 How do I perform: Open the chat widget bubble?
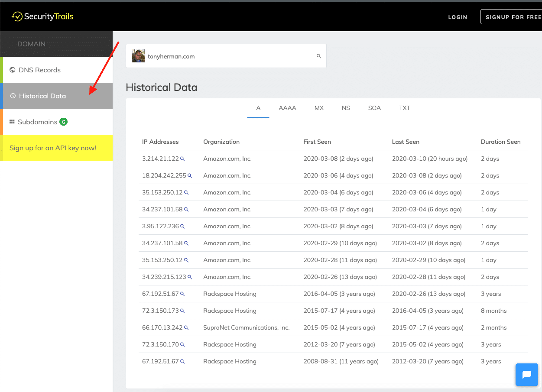click(526, 374)
